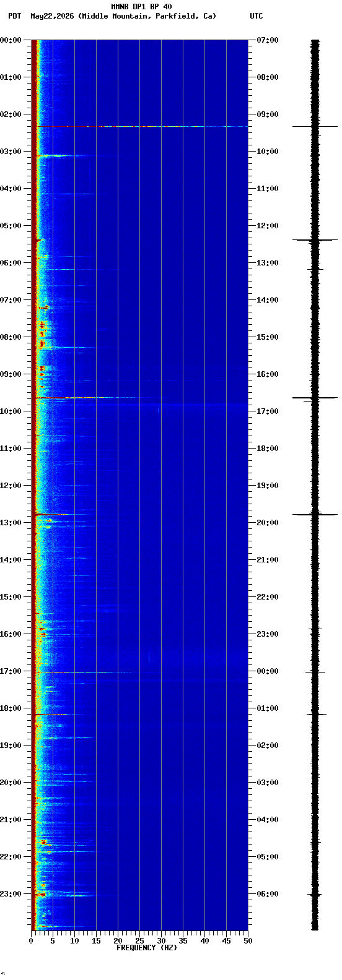Select the '14:00' label on UTC axis
Screen dimensions: 342x980
[x=268, y=300]
